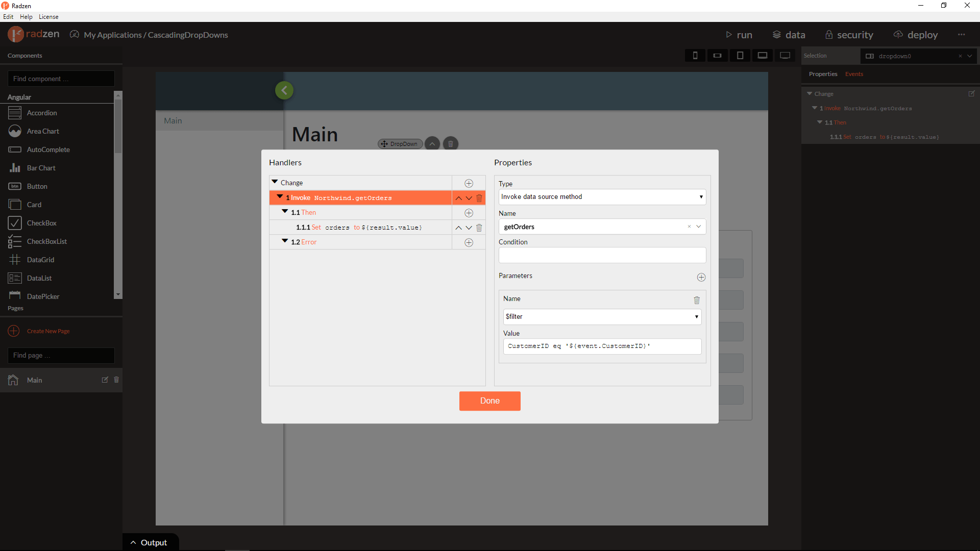
Task: Click the $filter parameter dropdown
Action: point(602,316)
